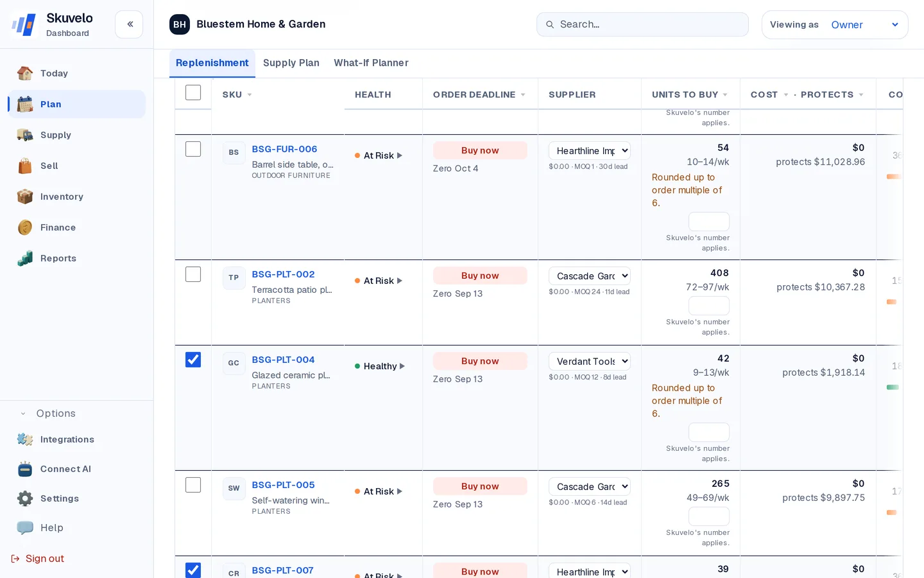
Task: Click Buy now for BSG-PLT-004
Action: 480,361
